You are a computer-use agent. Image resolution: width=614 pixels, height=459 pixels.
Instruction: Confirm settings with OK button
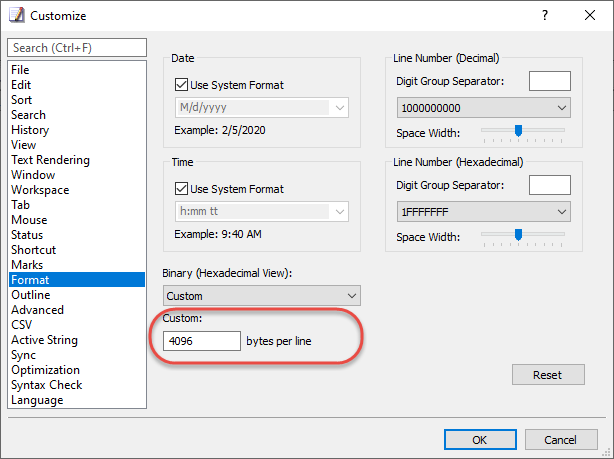point(480,440)
